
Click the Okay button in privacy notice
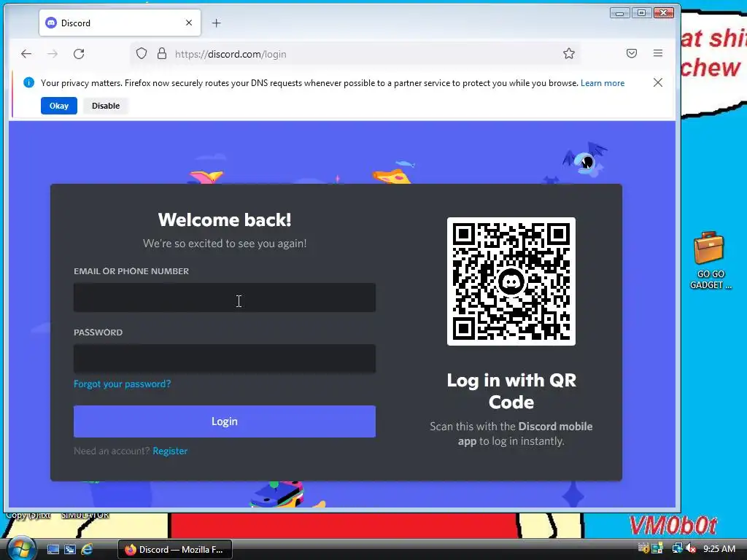59,106
